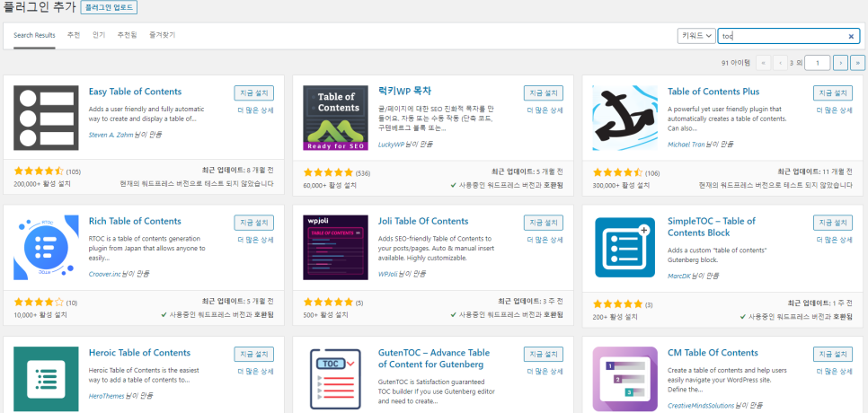Click the star rating of 럭키WP 목차
Screen dimensions: 868x413
pos(328,172)
